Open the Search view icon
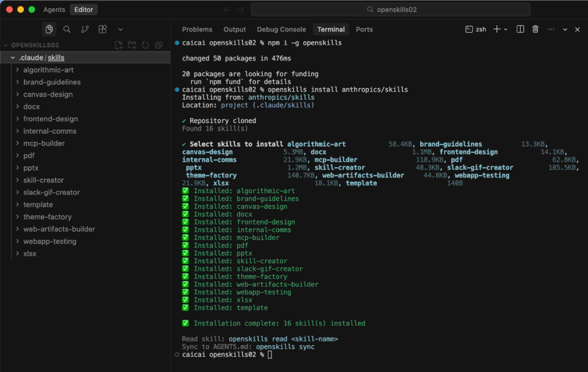This screenshot has height=372, width=588. (67, 29)
